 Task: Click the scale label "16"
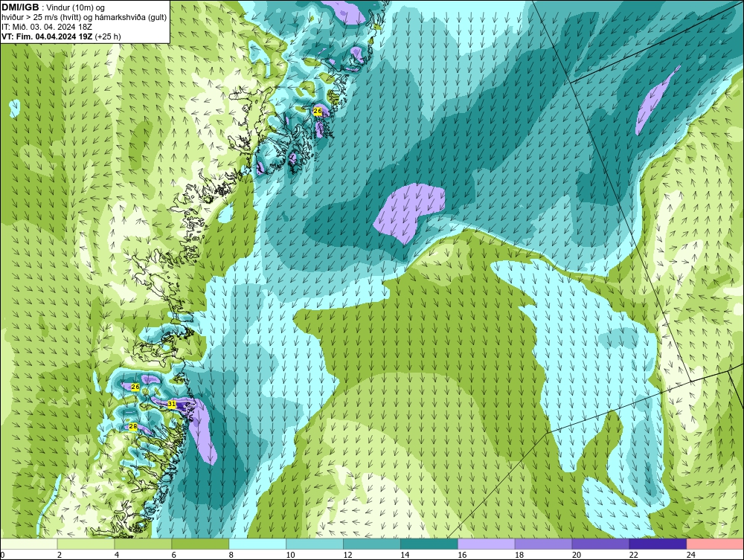coord(462,555)
